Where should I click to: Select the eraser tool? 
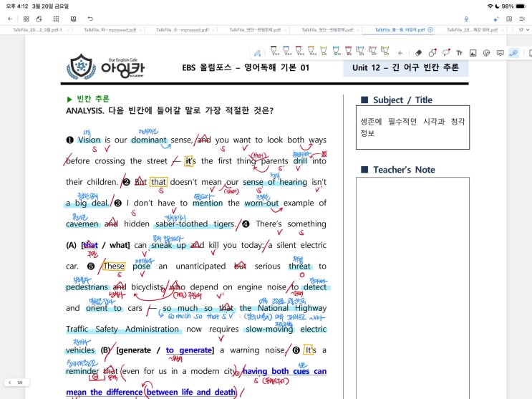[x=419, y=53]
